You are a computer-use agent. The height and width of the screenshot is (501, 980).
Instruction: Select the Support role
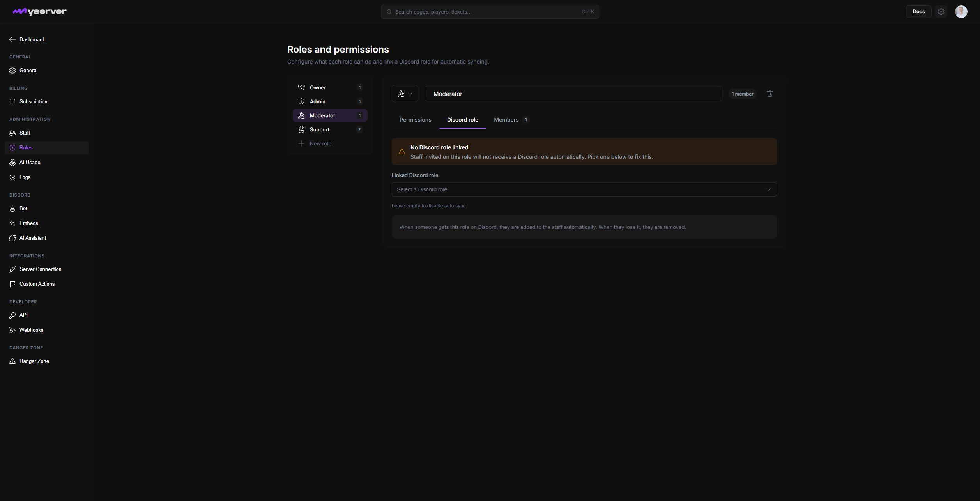[x=330, y=129]
